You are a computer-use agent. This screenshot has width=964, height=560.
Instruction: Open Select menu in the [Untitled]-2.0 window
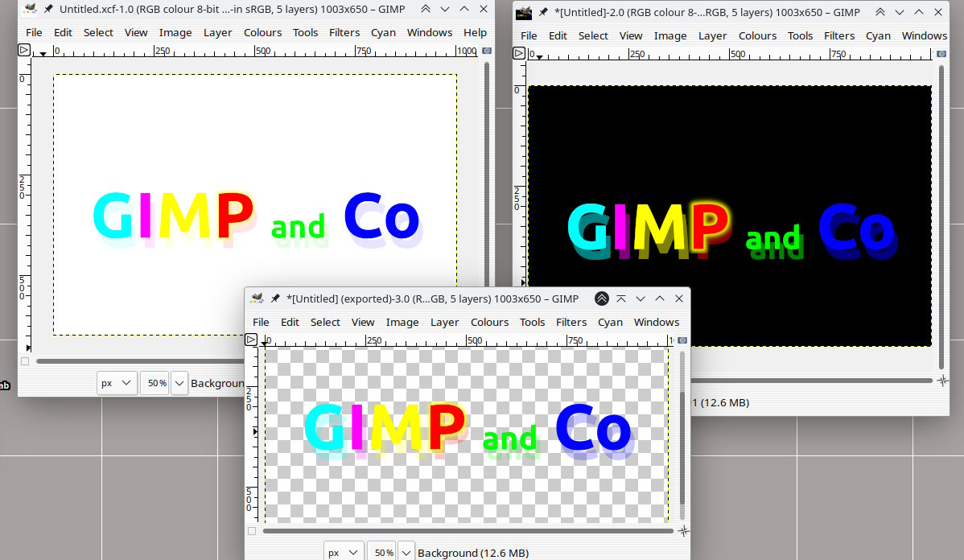pos(593,35)
